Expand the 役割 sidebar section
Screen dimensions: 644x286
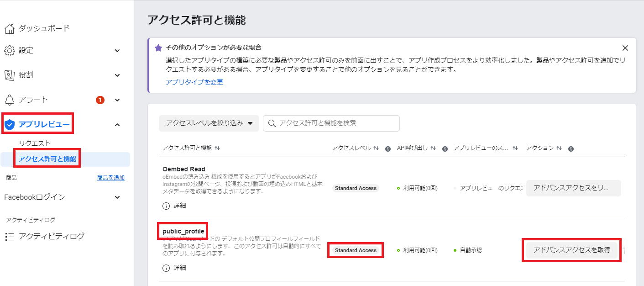(x=117, y=75)
